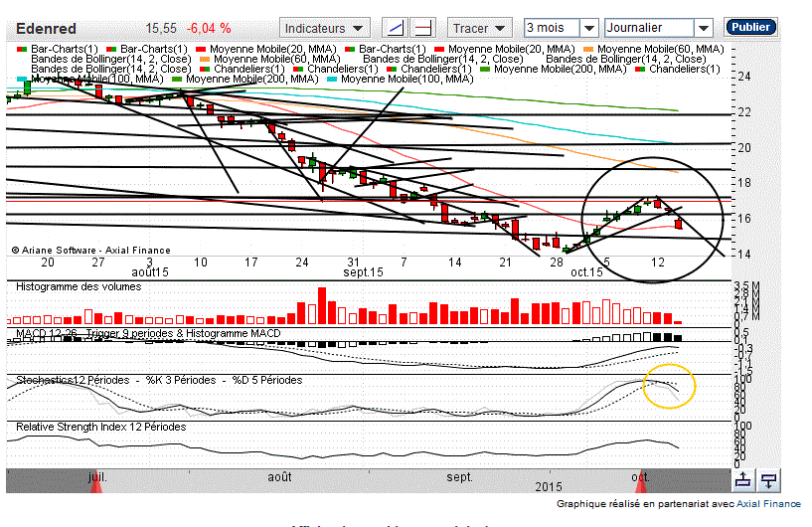Select the horizontal line drawing tool

(x=423, y=28)
